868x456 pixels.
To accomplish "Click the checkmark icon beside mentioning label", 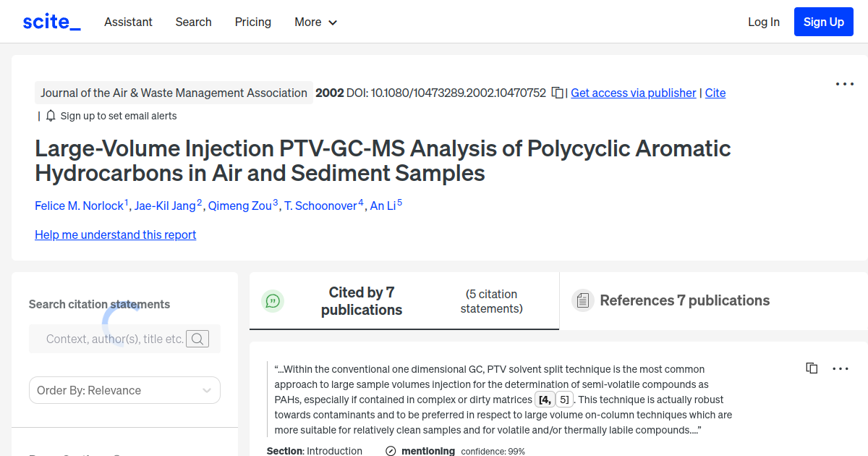I will (x=390, y=450).
